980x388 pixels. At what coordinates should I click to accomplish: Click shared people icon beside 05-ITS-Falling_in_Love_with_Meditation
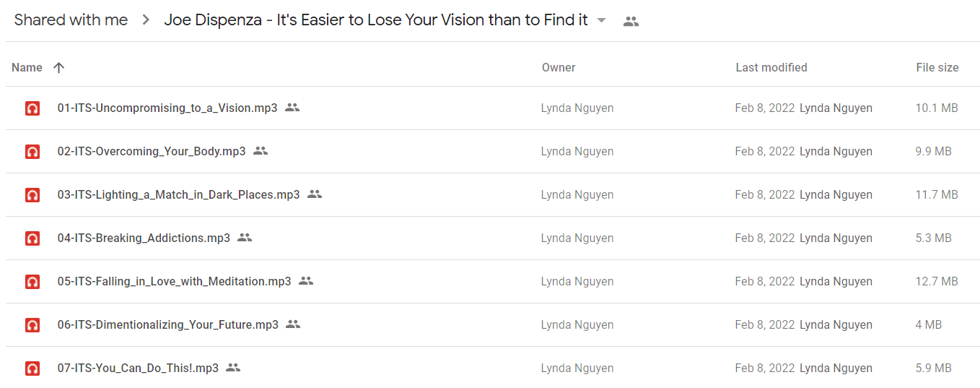(x=306, y=281)
